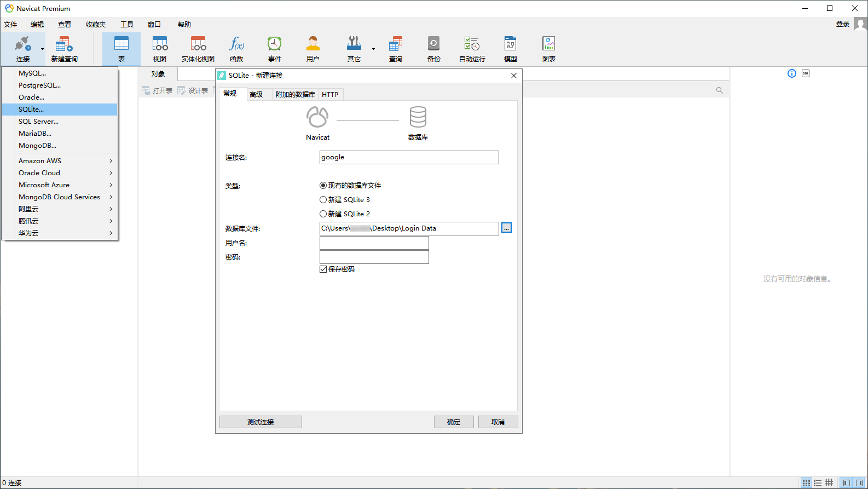Click the Automation toolbar icon
Screen dimensions: 868x489
pyautogui.click(x=472, y=49)
